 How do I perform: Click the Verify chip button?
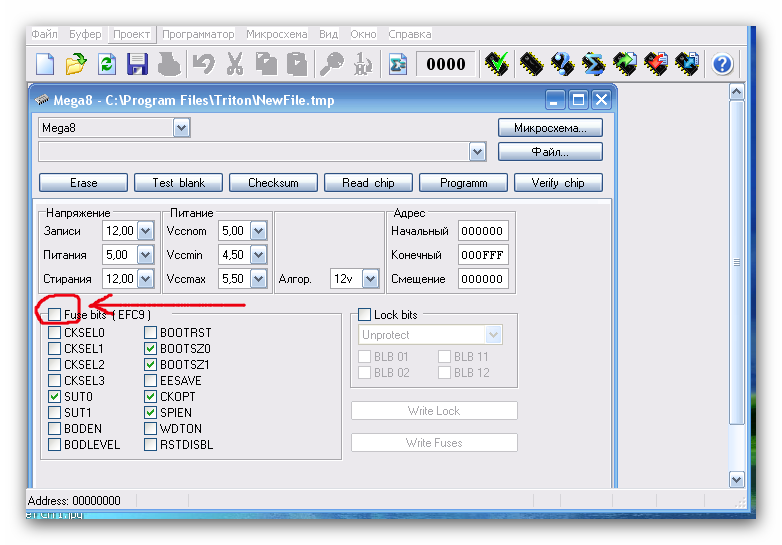tap(558, 183)
